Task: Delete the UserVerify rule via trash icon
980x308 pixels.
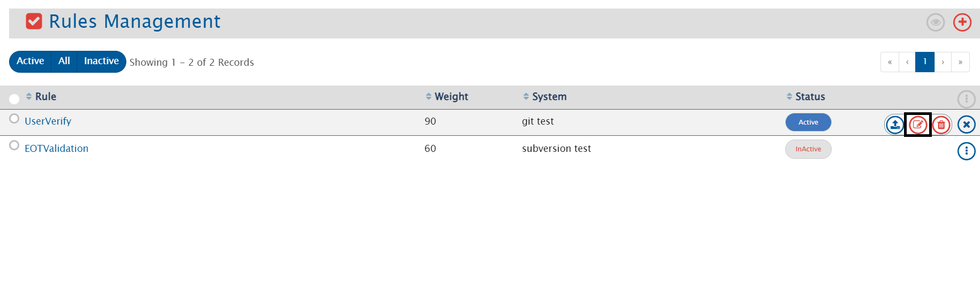Action: 941,125
